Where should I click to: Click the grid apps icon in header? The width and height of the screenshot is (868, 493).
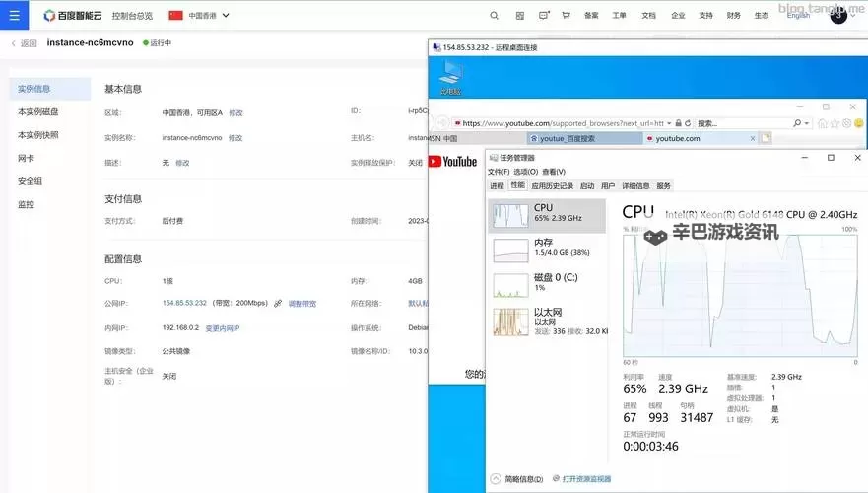coord(520,16)
